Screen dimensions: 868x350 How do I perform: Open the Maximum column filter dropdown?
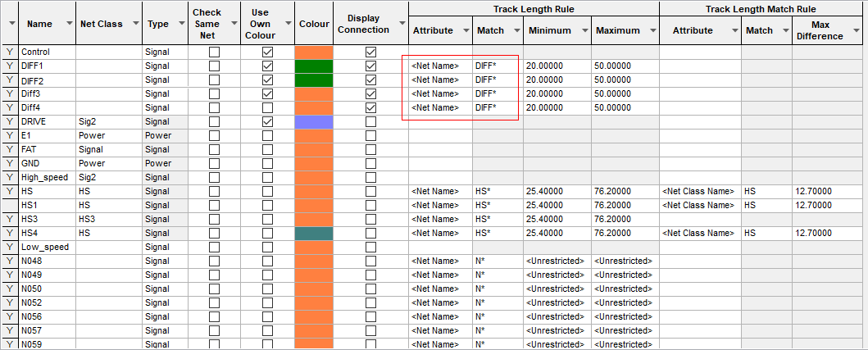click(650, 30)
